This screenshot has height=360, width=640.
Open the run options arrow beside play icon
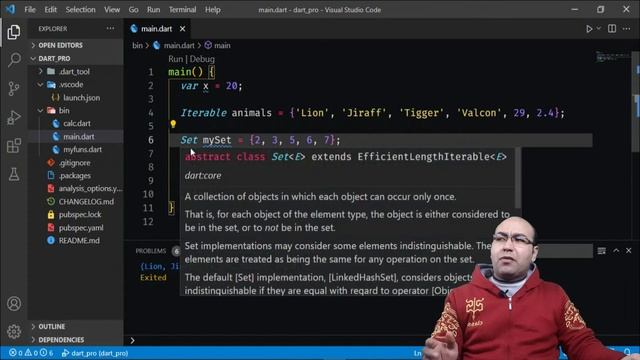[598, 29]
